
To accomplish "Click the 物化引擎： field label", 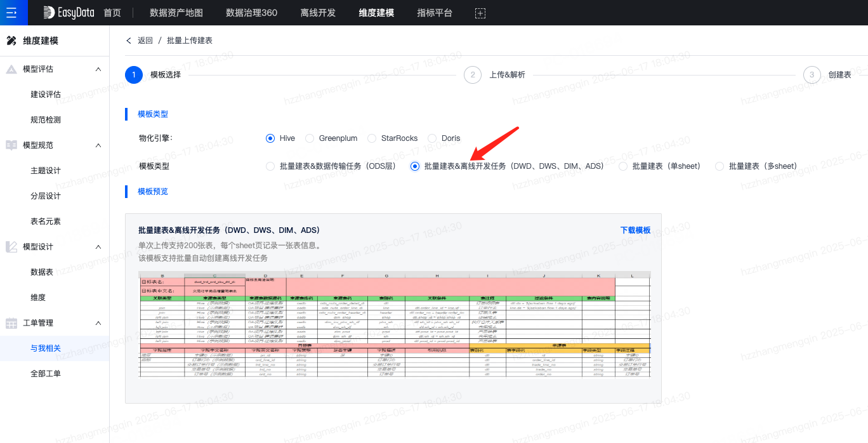I will [x=156, y=138].
